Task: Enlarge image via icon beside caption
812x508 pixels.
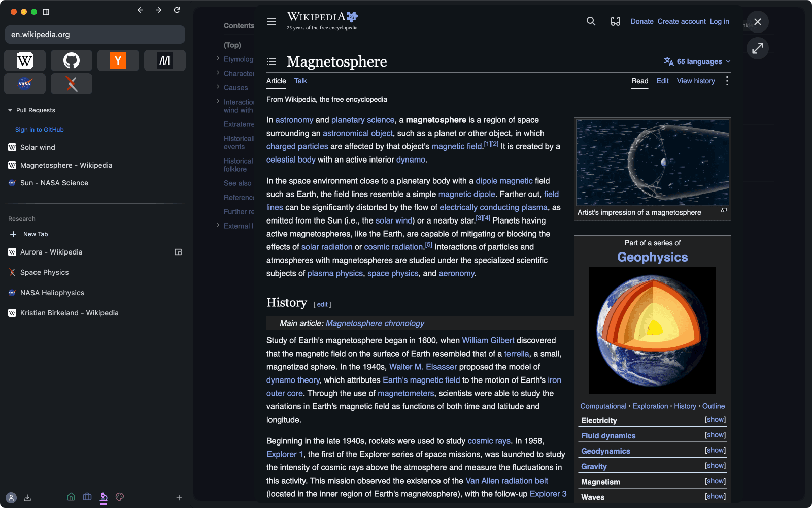Action: tap(724, 210)
